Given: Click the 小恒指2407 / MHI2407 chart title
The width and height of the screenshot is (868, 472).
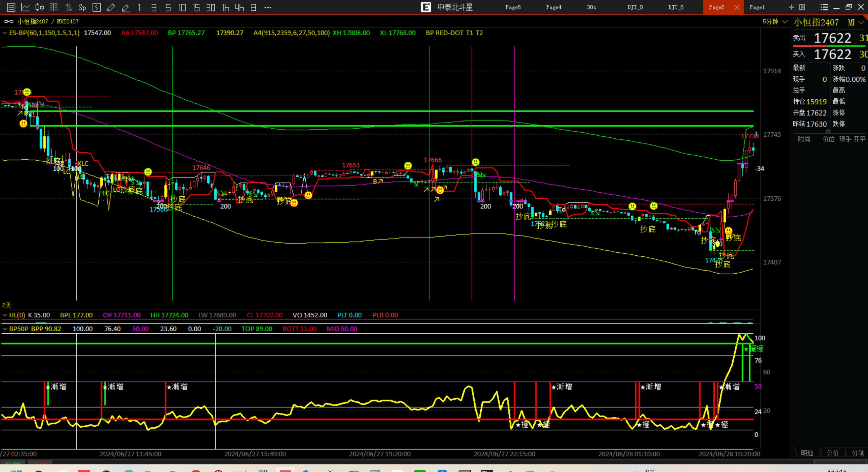Looking at the screenshot, I should coord(48,21).
